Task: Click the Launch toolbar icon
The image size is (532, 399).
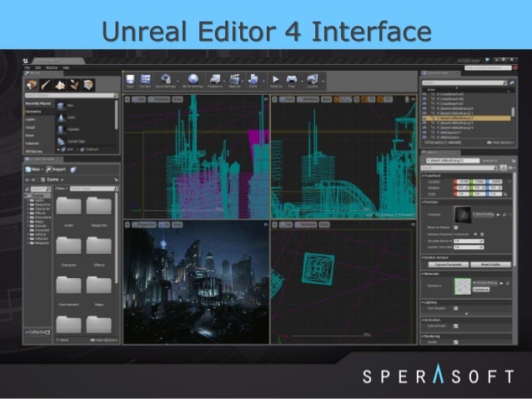Action: coord(313,80)
